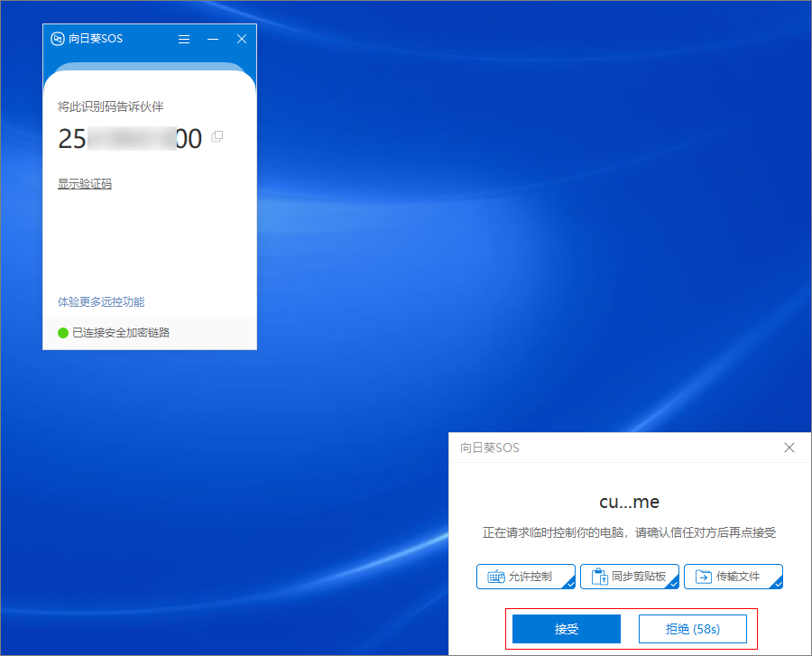Click the file transfer icon in 传输文件

click(703, 577)
